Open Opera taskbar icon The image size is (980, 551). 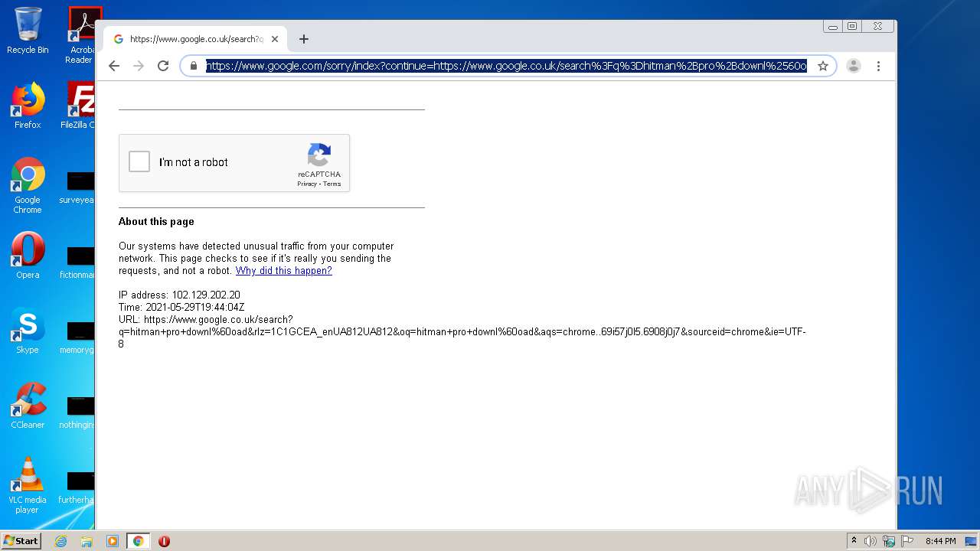pos(164,541)
